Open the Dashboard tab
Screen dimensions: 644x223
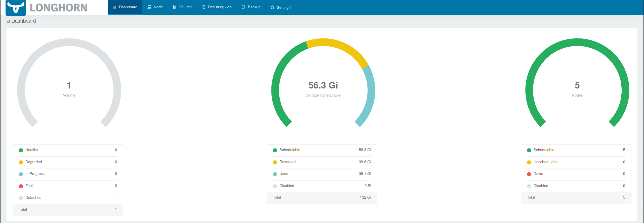coord(125,7)
